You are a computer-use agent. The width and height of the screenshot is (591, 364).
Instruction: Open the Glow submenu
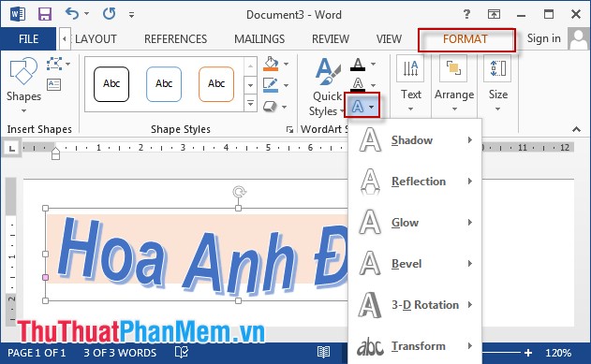pos(415,222)
